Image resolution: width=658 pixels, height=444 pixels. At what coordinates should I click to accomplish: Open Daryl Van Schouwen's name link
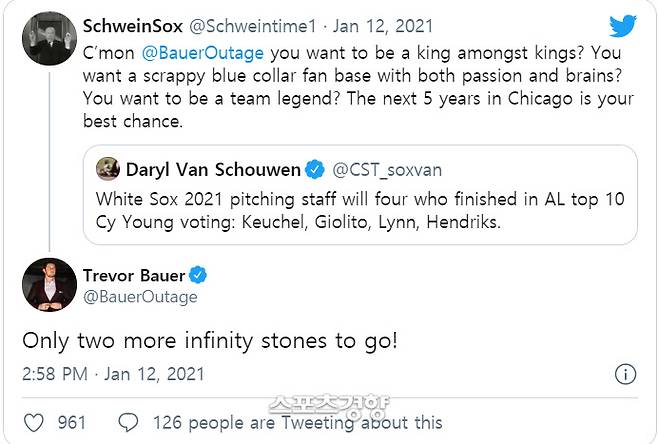[x=213, y=169]
